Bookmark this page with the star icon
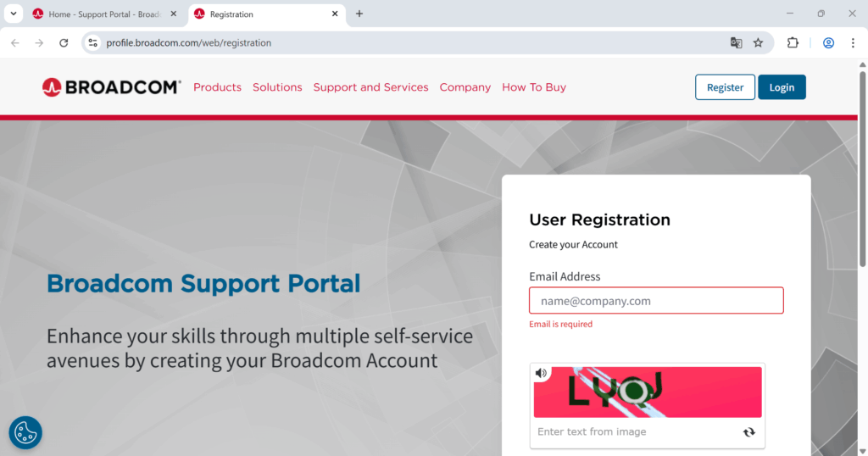Screen dimensions: 868x456 [758, 42]
